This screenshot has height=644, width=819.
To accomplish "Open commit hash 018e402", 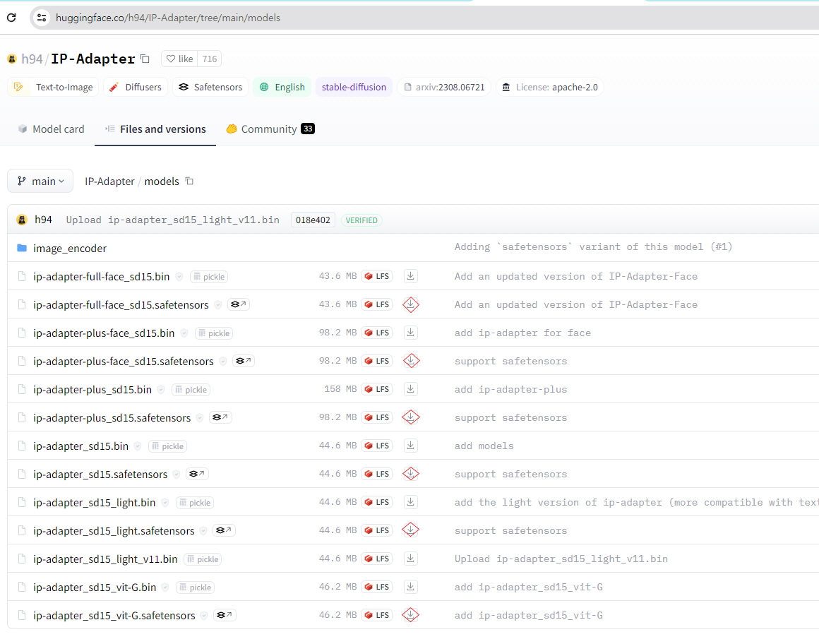I will coord(313,220).
